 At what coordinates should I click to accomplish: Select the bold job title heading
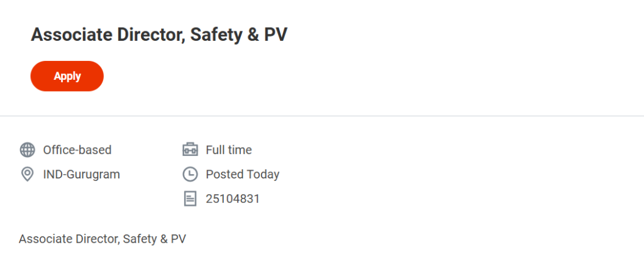click(158, 35)
